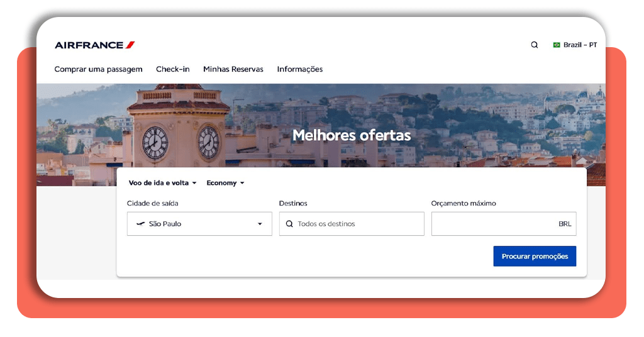This screenshot has width=644, height=337.
Task: Click the airplane icon beside São Paulo
Action: point(141,224)
